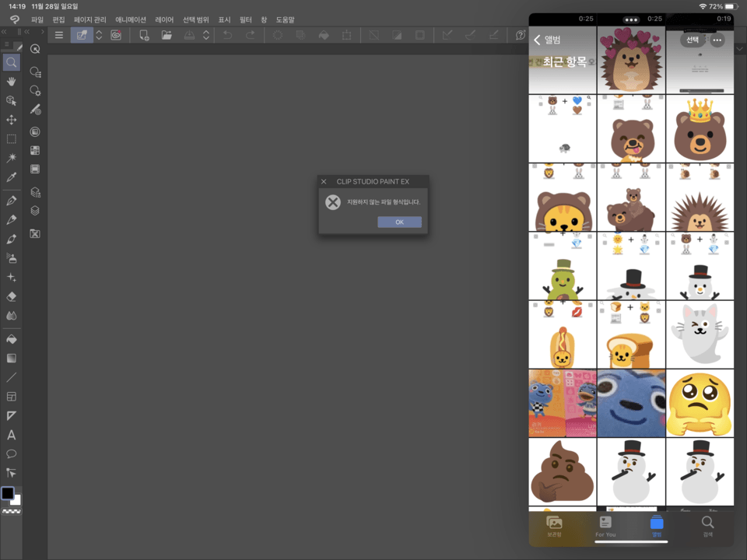Select the black foreground color swatch
This screenshot has height=560, width=747.
pyautogui.click(x=7, y=492)
